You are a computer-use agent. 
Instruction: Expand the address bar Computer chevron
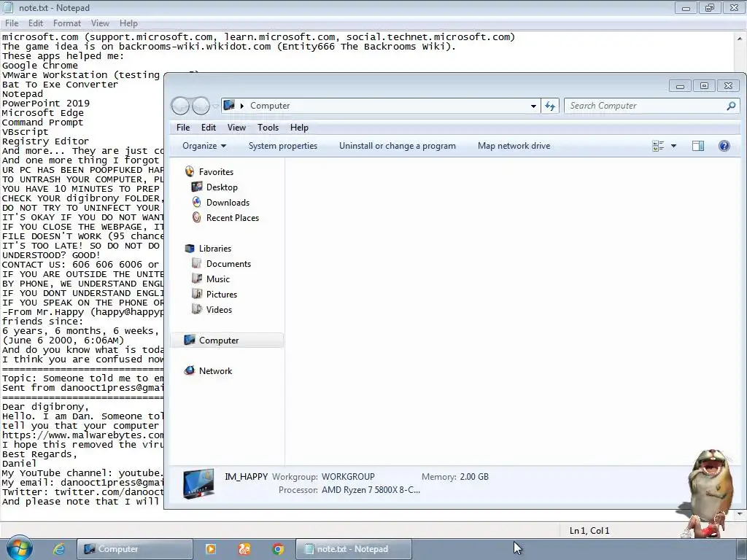(x=242, y=106)
